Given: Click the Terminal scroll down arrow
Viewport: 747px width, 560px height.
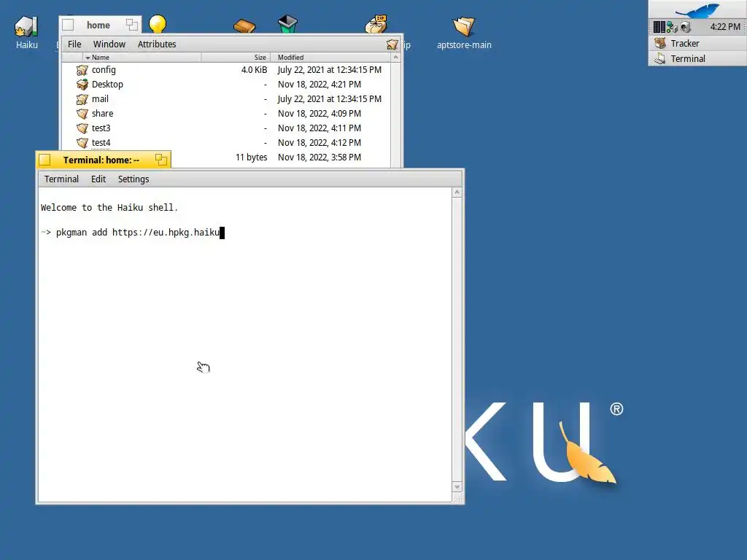Looking at the screenshot, I should 457,486.
